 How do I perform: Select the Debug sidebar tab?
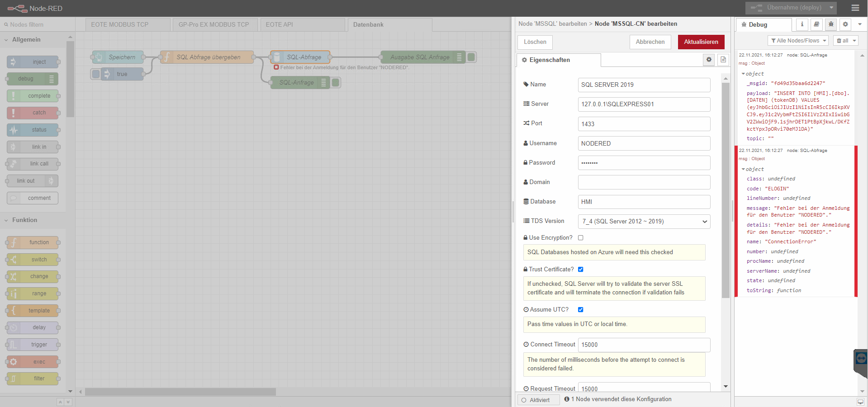[764, 25]
